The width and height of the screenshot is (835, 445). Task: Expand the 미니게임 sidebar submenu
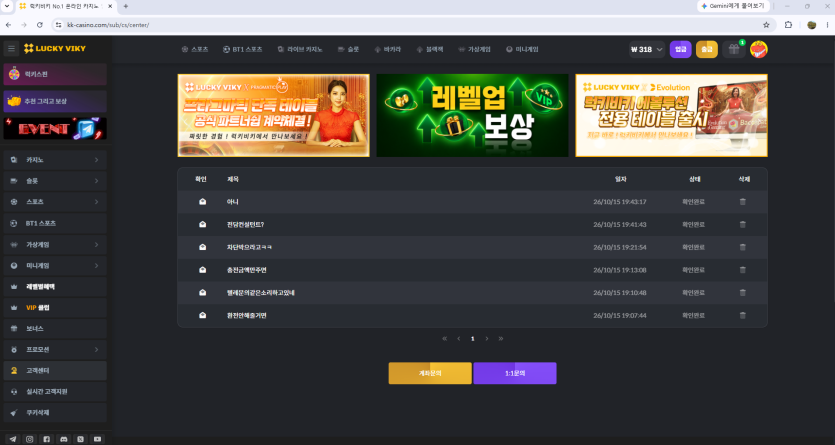(x=96, y=265)
